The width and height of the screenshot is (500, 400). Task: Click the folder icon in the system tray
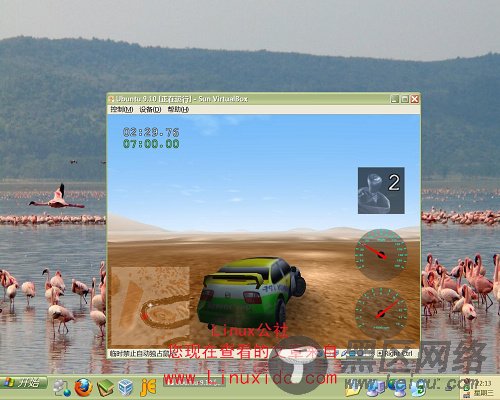(x=352, y=389)
